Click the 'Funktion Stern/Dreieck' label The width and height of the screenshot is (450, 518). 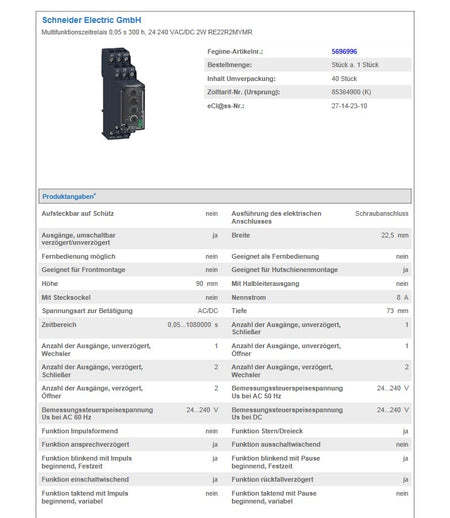267,431
